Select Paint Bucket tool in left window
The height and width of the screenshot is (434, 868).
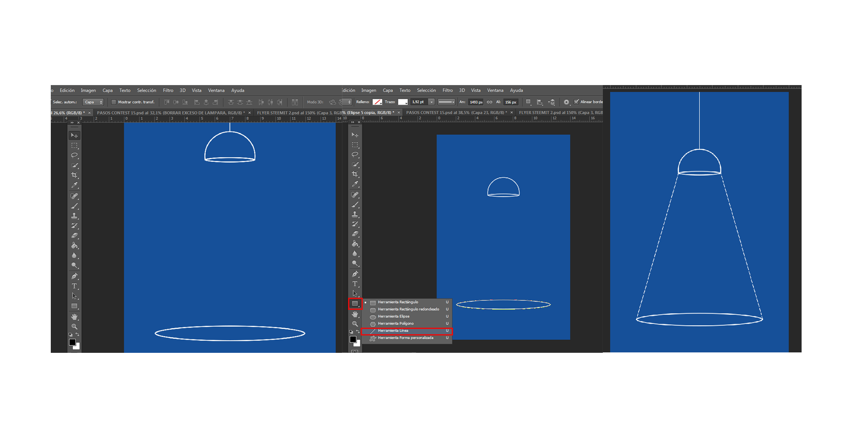[x=74, y=246]
